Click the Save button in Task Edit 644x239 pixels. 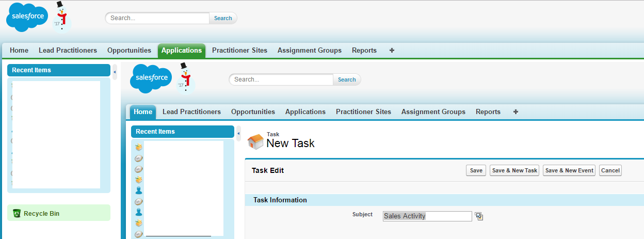476,170
